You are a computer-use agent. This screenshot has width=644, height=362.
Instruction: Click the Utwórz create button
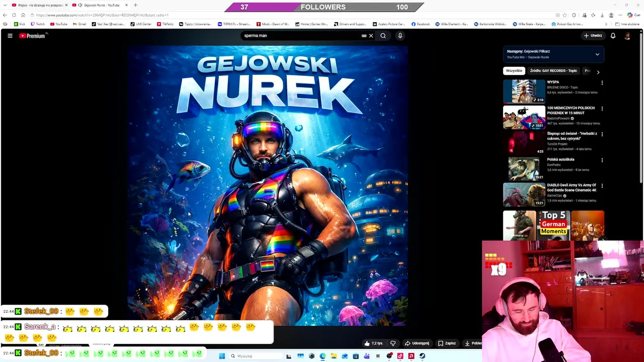[x=593, y=36]
